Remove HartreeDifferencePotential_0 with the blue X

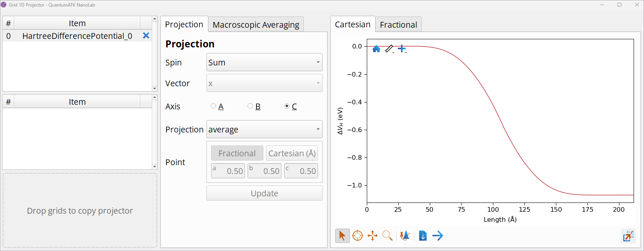(146, 36)
